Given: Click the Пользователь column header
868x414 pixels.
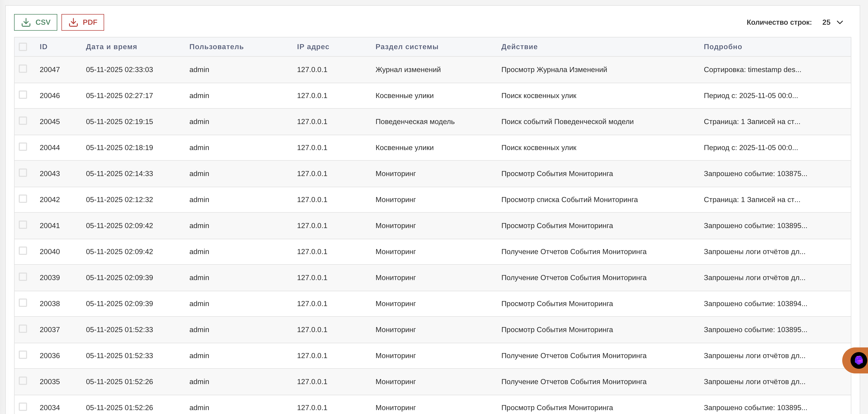Looking at the screenshot, I should click(x=216, y=47).
